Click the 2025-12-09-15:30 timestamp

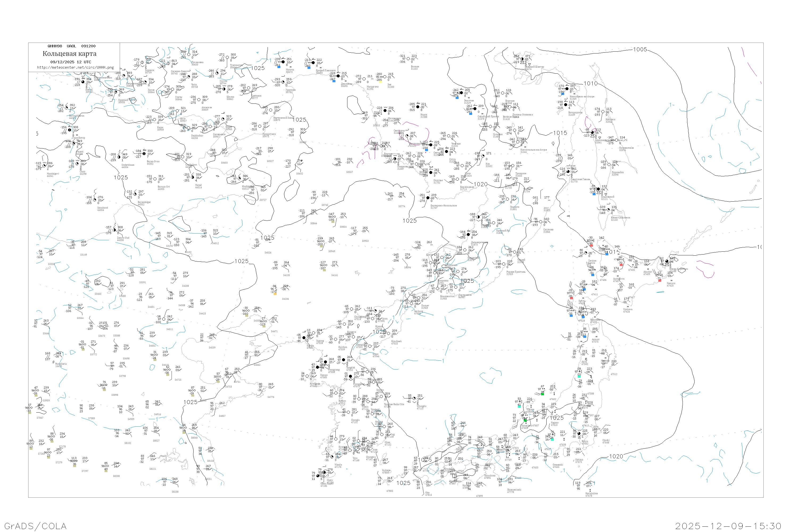(728, 526)
